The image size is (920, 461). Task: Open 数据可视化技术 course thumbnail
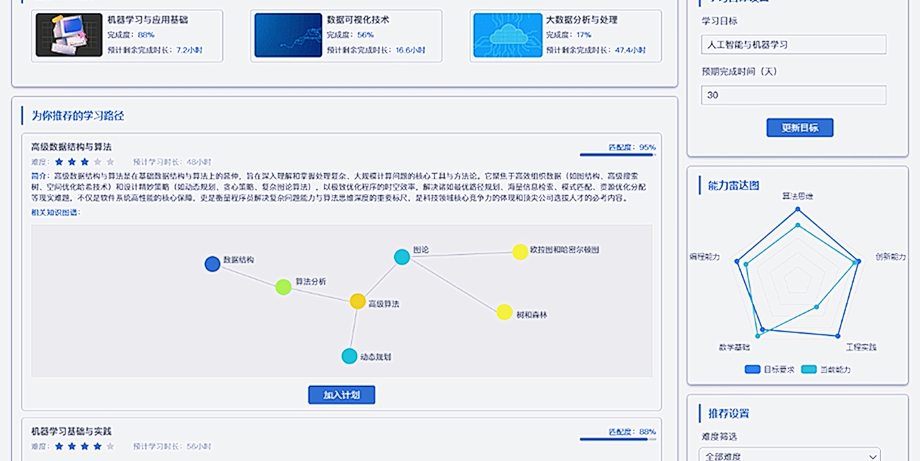(x=287, y=35)
